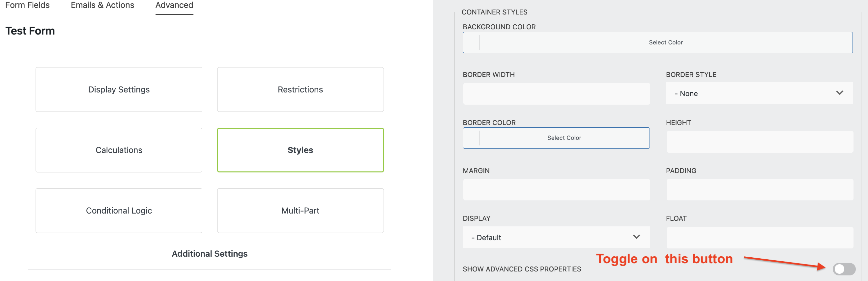The width and height of the screenshot is (868, 281).
Task: Click the Border Style chevron arrow
Action: (839, 93)
